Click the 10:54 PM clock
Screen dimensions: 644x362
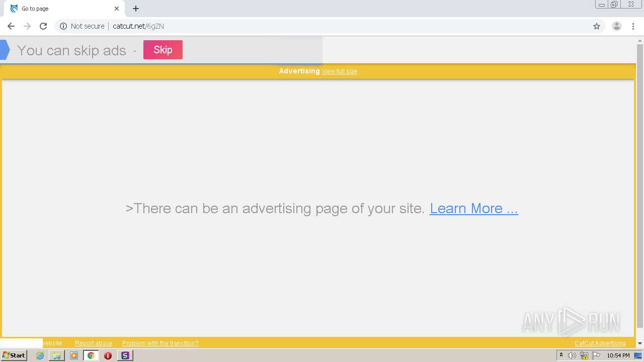(618, 355)
